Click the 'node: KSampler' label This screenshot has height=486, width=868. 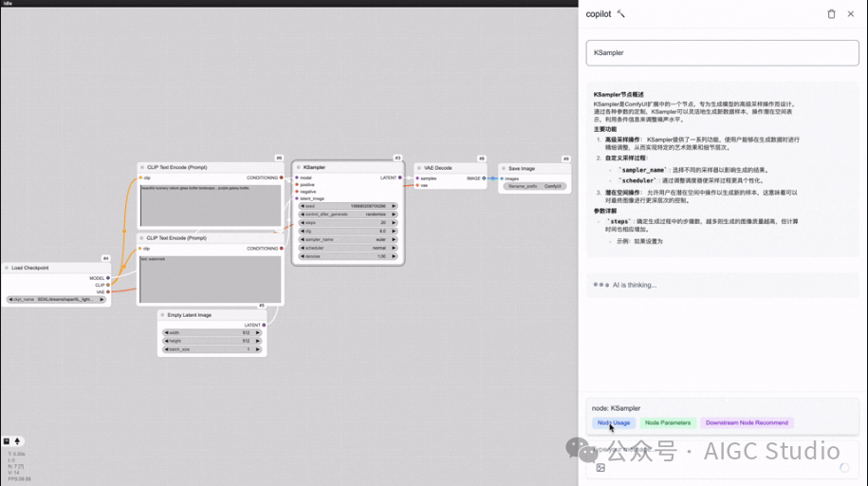[616, 408]
